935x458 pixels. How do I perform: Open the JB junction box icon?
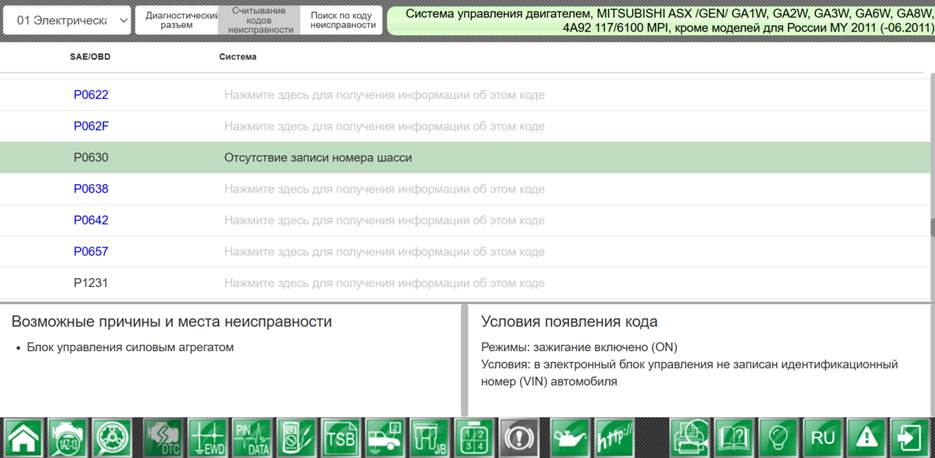pos(430,438)
